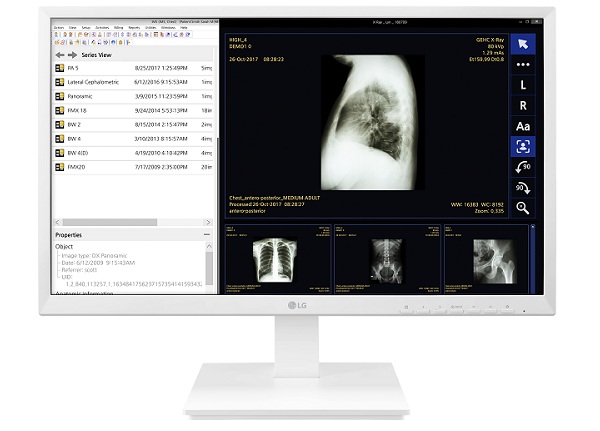Viewport: 600px width, 431px height.
Task: Open the Setup menu
Action: [x=86, y=28]
